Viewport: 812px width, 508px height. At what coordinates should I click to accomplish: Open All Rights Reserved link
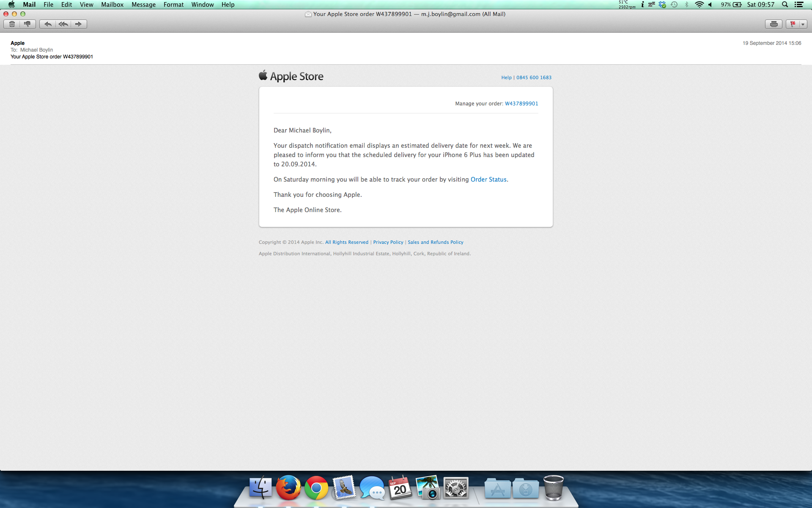[x=347, y=242]
